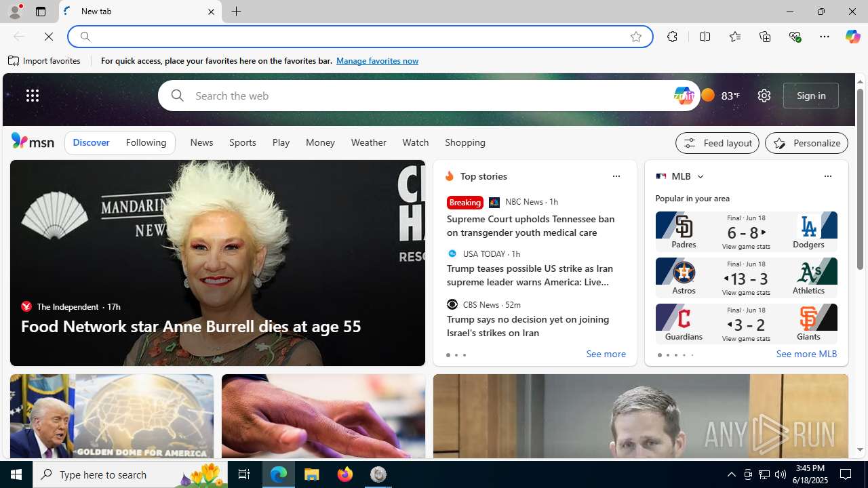
Task: Open Top stories card more options
Action: (x=616, y=176)
